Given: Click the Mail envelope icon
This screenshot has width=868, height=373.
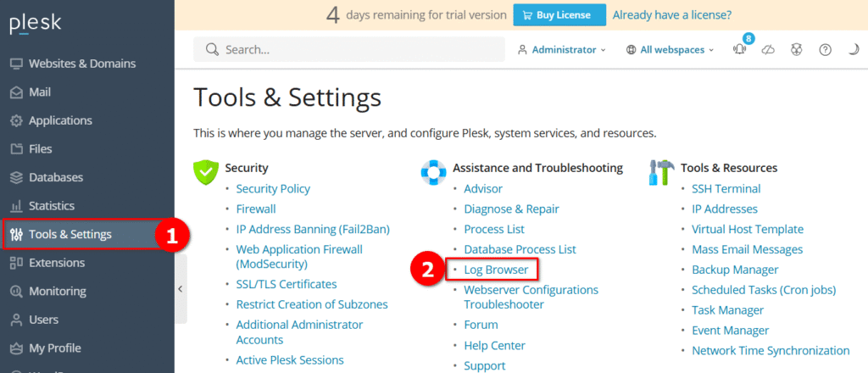Looking at the screenshot, I should pyautogui.click(x=17, y=92).
